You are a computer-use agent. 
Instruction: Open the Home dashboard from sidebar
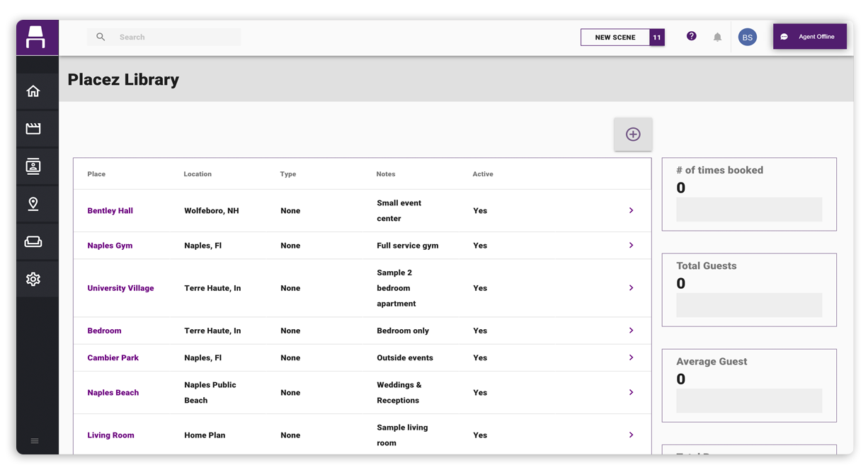pos(33,91)
